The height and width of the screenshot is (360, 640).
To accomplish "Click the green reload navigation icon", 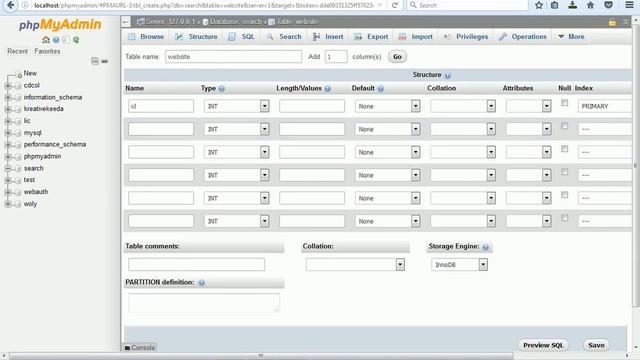I will tap(76, 40).
